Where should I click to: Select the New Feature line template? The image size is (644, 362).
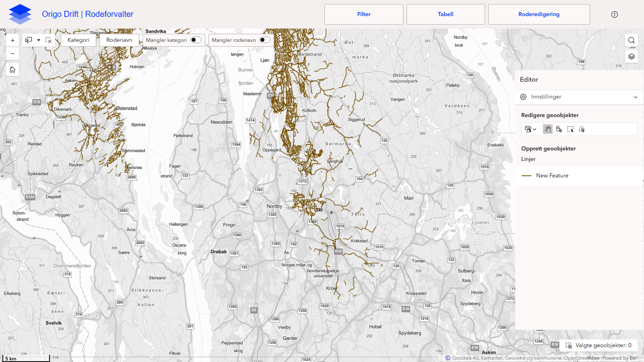tap(579, 175)
